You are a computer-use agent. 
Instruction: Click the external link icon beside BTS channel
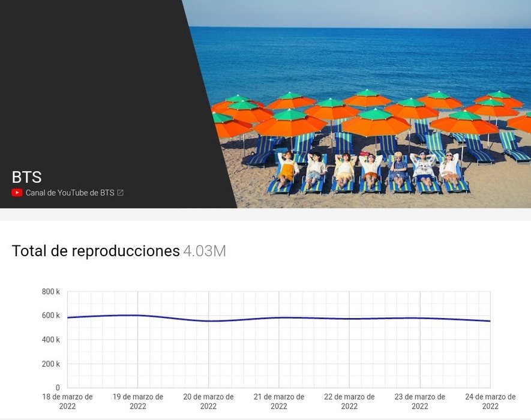coord(120,193)
